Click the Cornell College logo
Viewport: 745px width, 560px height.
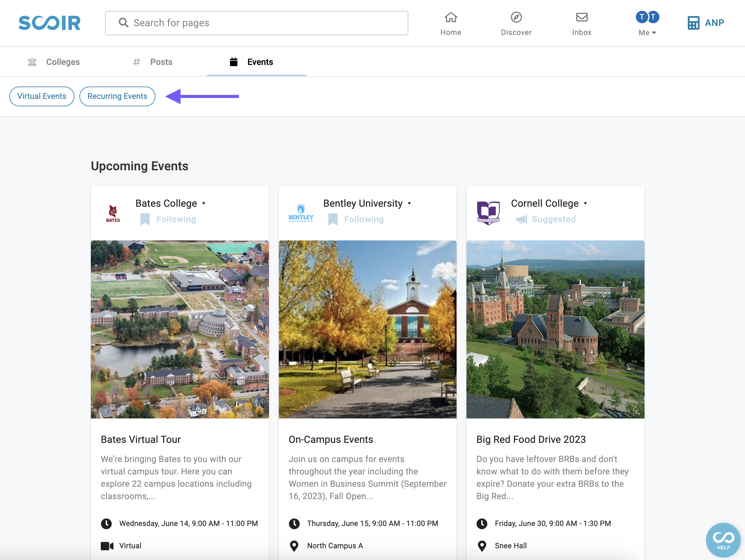[x=488, y=213]
